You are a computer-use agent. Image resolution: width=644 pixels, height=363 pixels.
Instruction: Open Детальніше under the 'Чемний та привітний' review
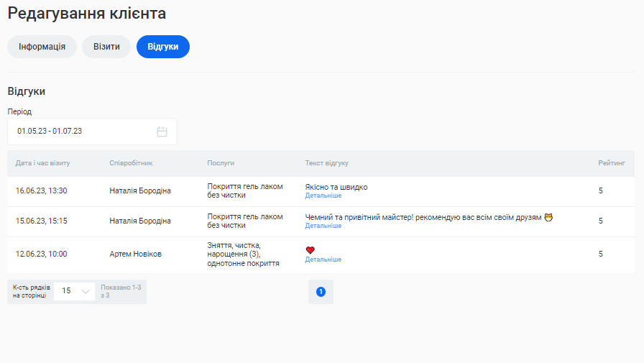[323, 226]
